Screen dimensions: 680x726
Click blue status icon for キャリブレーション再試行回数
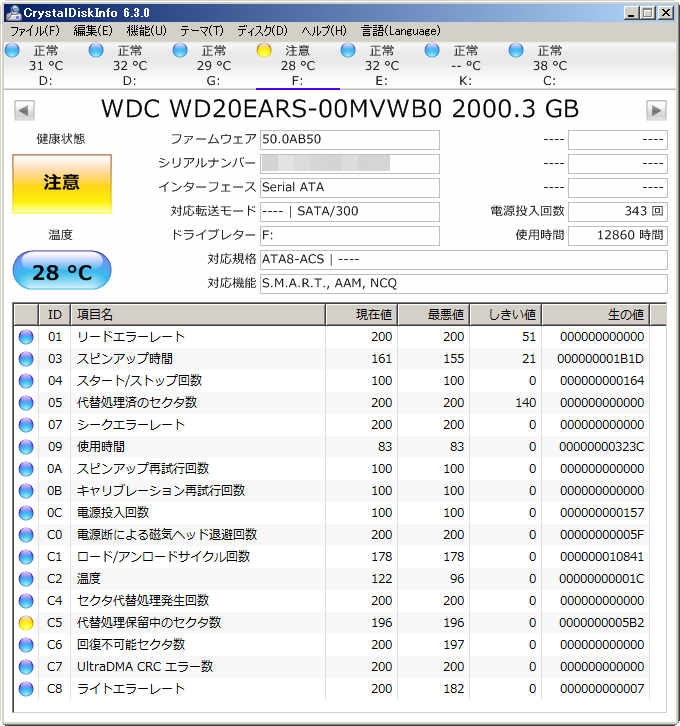[26, 491]
